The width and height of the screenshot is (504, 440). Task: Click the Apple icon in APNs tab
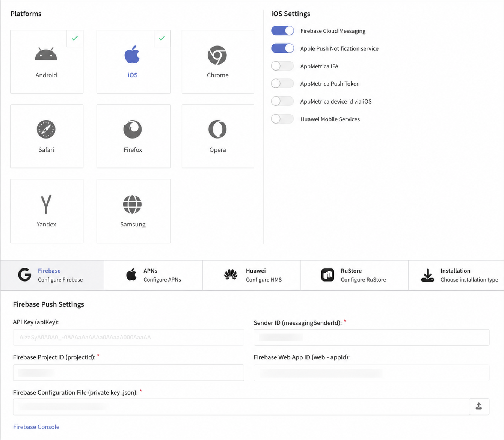(x=131, y=275)
